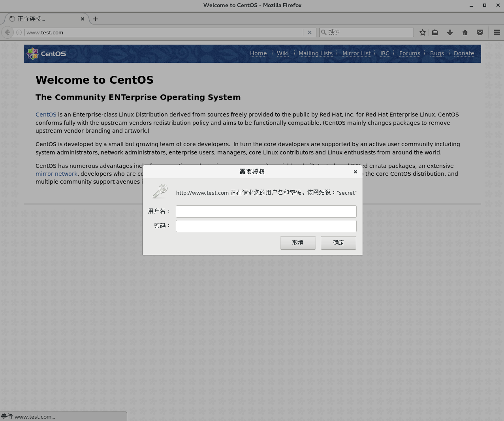Image resolution: width=504 pixels, height=421 pixels.
Task: Confirm with the 确定 button
Action: click(339, 243)
